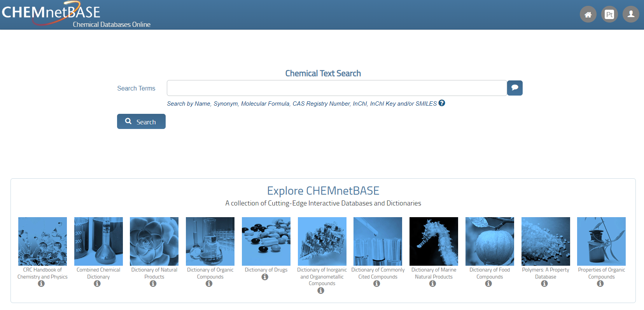Viewport: 644px width, 310px height.
Task: Open Dictionary of Food Compounds apple thumbnail
Action: tap(490, 241)
